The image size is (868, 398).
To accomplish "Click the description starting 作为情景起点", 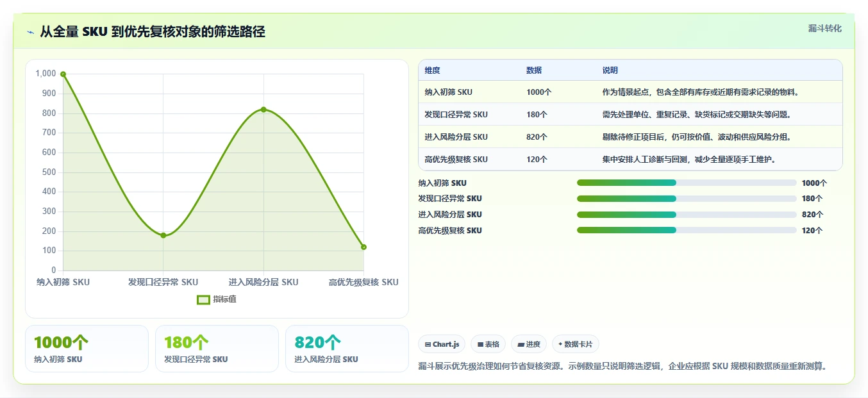I will [702, 92].
